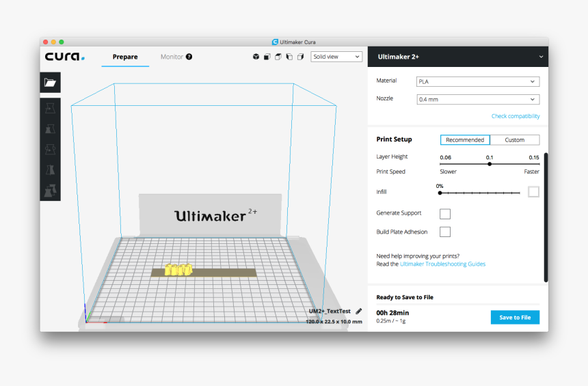Enable the Generate Support checkbox
The image size is (588, 386).
point(444,214)
